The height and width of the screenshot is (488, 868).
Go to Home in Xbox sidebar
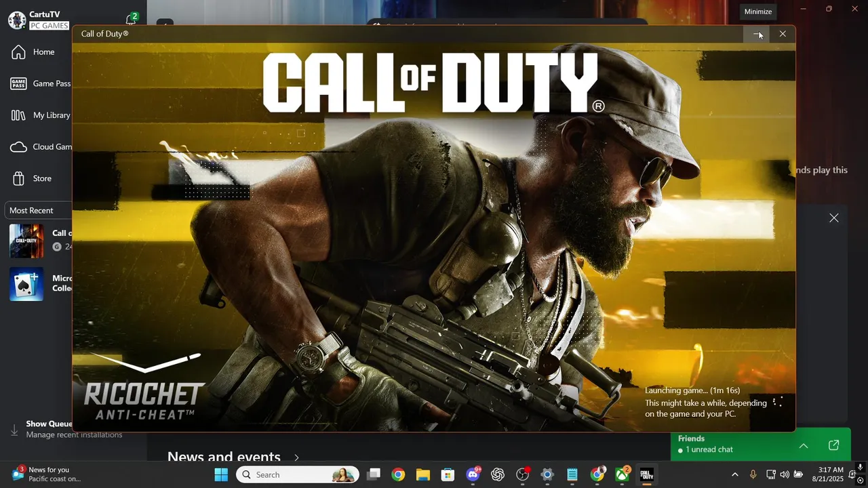[x=42, y=52]
